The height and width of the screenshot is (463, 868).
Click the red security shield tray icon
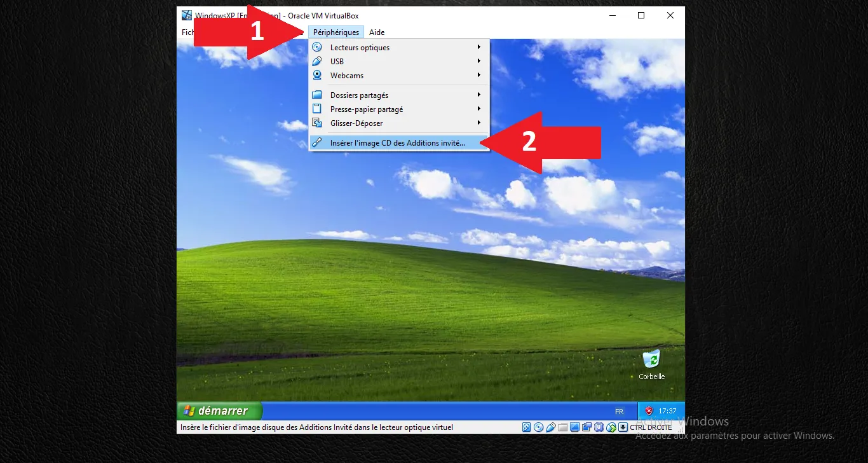point(649,411)
